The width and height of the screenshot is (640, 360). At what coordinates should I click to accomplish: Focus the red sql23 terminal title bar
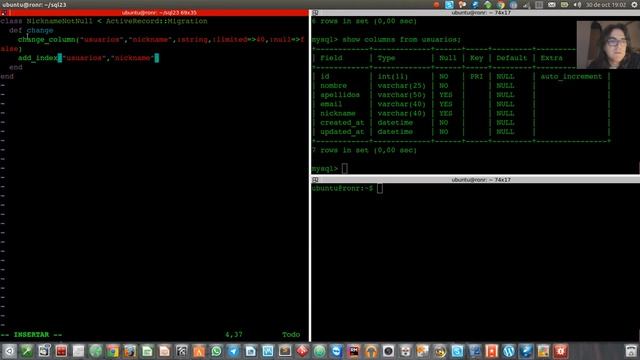[x=154, y=13]
